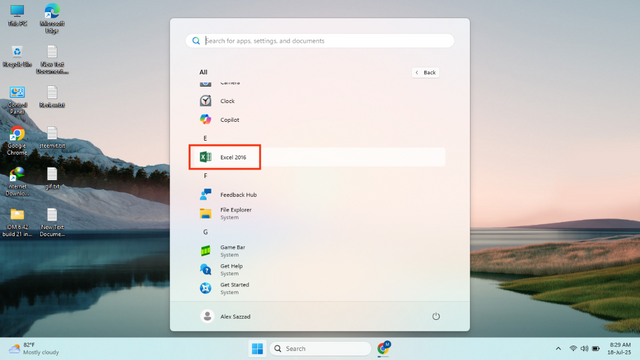Select the Recycle Bin desktop icon
640x360 pixels.
[17, 57]
